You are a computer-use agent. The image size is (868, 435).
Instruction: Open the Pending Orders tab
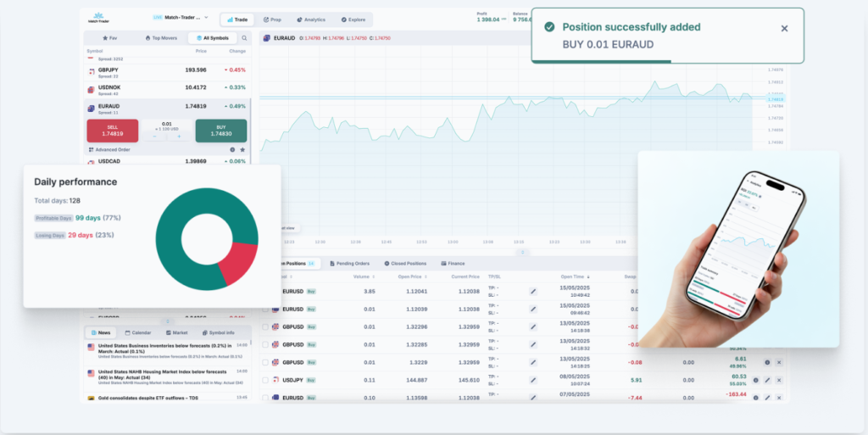tap(348, 264)
